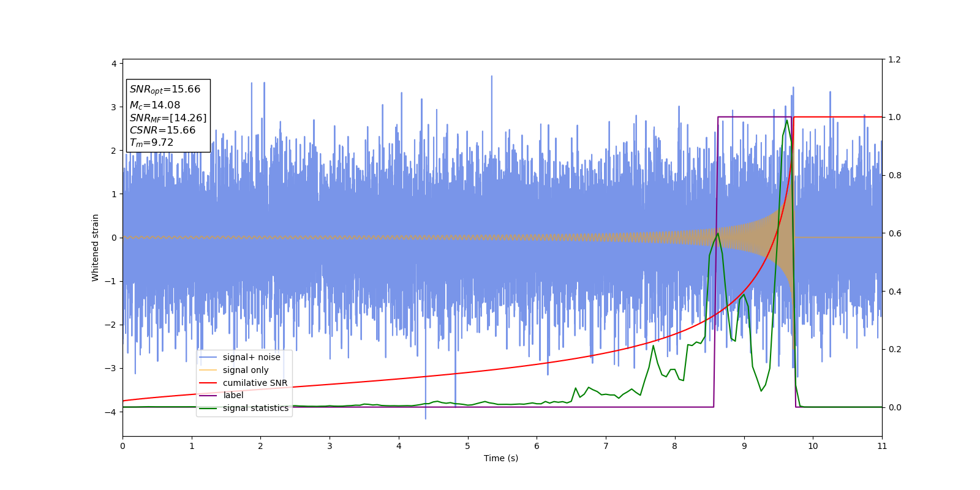Click left axis tick label −4
This screenshot has height=490, width=980.
[x=110, y=412]
